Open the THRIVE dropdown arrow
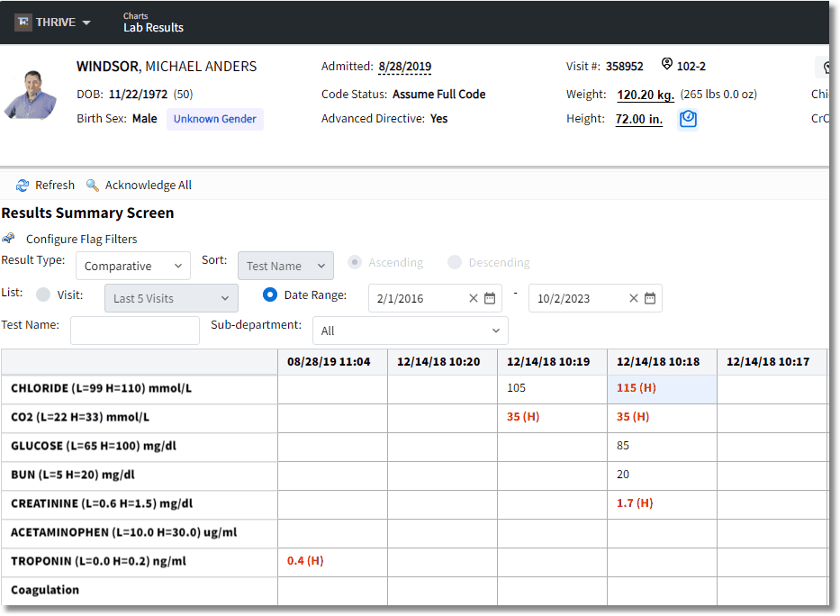Viewport: 840px width, 616px height. [86, 23]
